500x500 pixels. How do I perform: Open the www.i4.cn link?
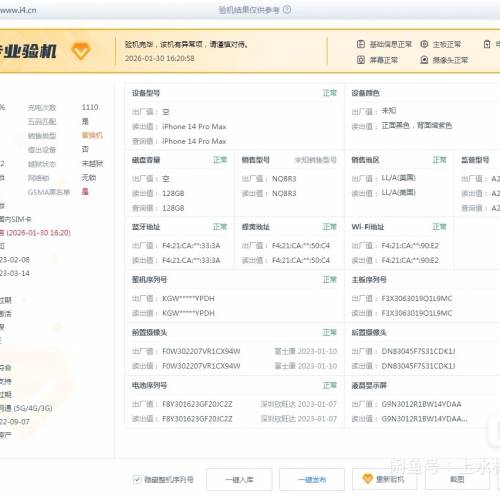(18, 10)
